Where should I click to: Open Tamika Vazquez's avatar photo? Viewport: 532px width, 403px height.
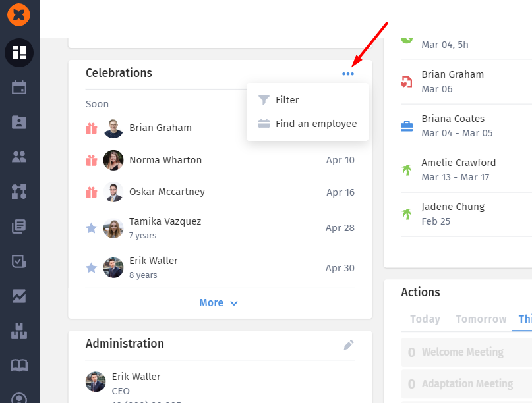(x=113, y=228)
